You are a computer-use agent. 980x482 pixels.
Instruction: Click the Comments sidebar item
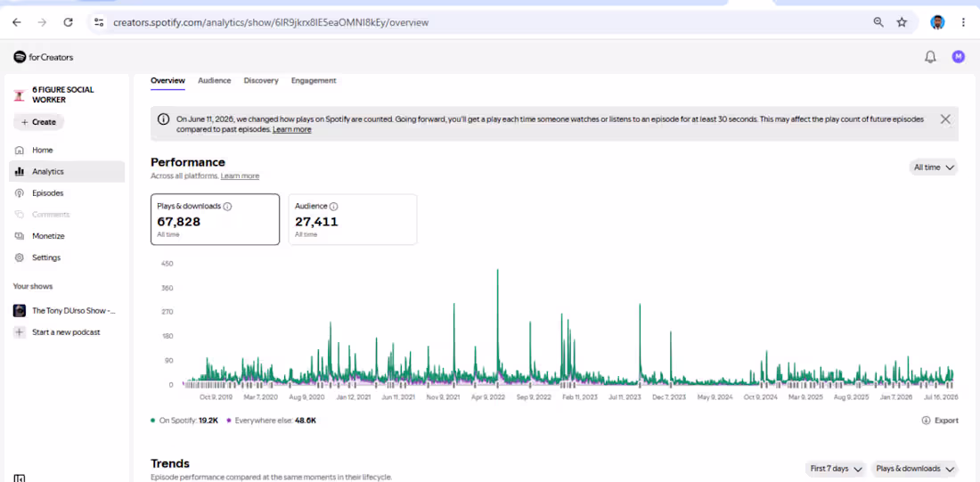click(x=67, y=215)
